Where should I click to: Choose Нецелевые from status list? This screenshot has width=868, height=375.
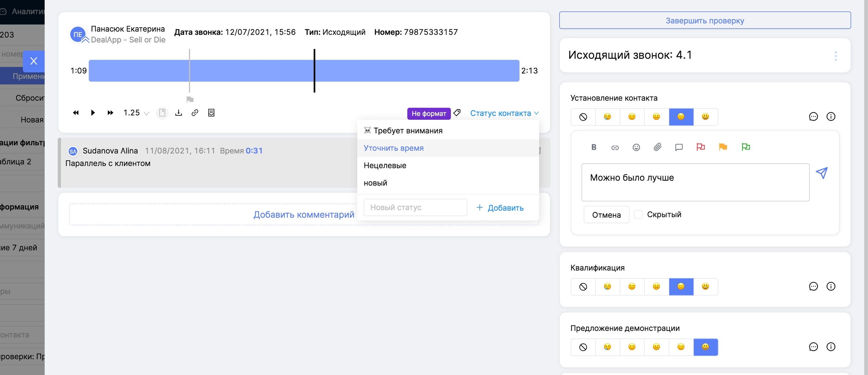385,165
